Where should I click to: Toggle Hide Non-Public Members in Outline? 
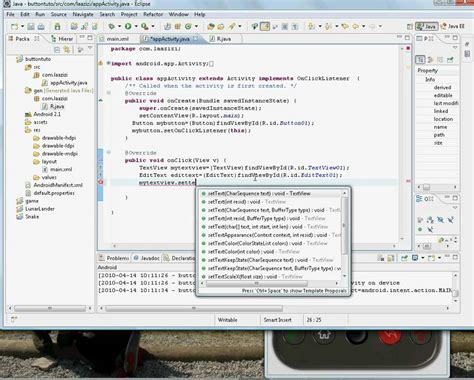pyautogui.click(x=420, y=229)
